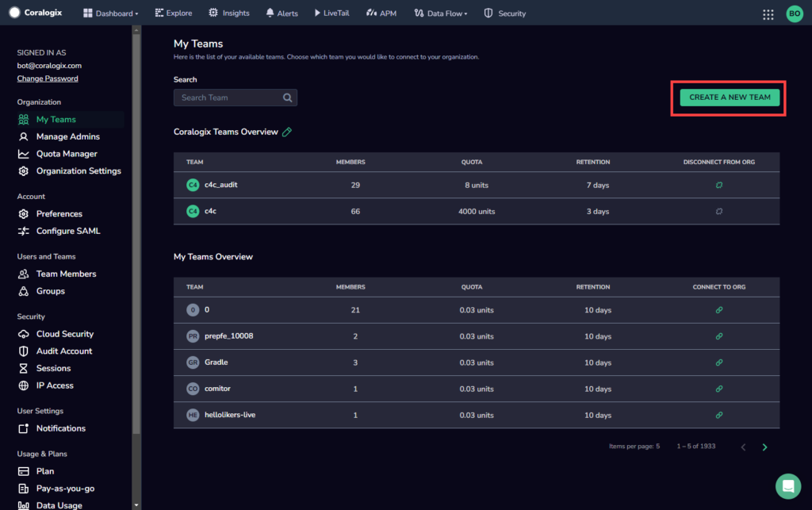Click the Connect To Org column header
The height and width of the screenshot is (510, 812).
(x=718, y=287)
